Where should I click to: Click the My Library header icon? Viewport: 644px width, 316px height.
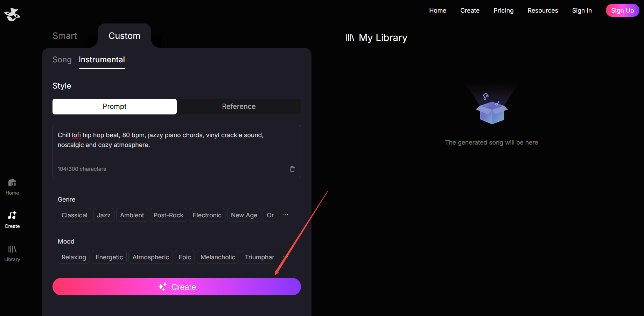[350, 38]
